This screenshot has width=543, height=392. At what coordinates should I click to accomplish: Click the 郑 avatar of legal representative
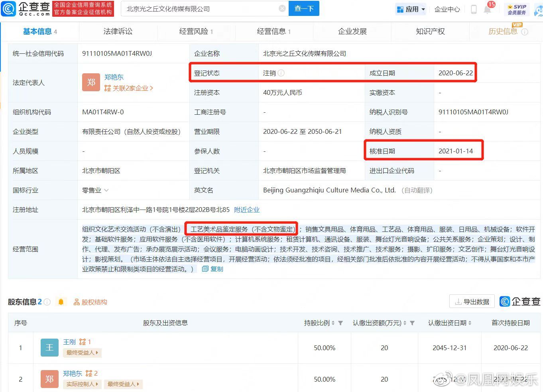[x=91, y=82]
